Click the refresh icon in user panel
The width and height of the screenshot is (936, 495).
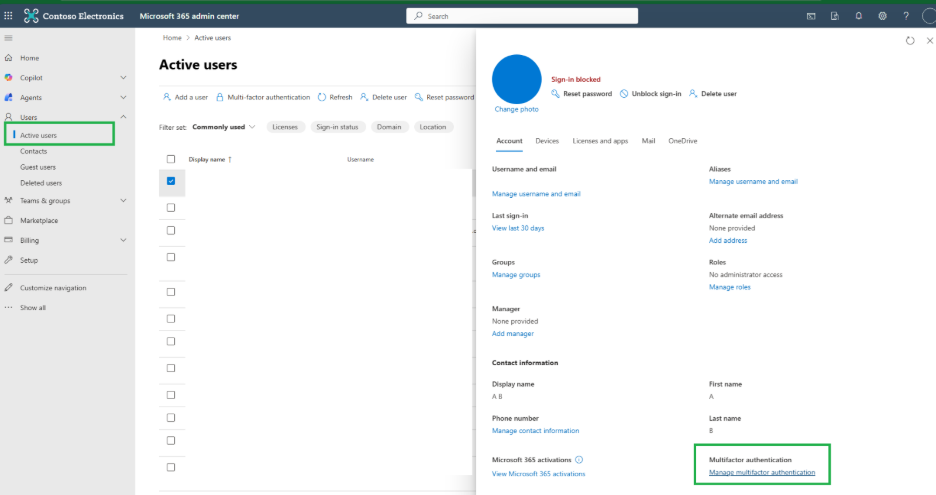pos(910,41)
